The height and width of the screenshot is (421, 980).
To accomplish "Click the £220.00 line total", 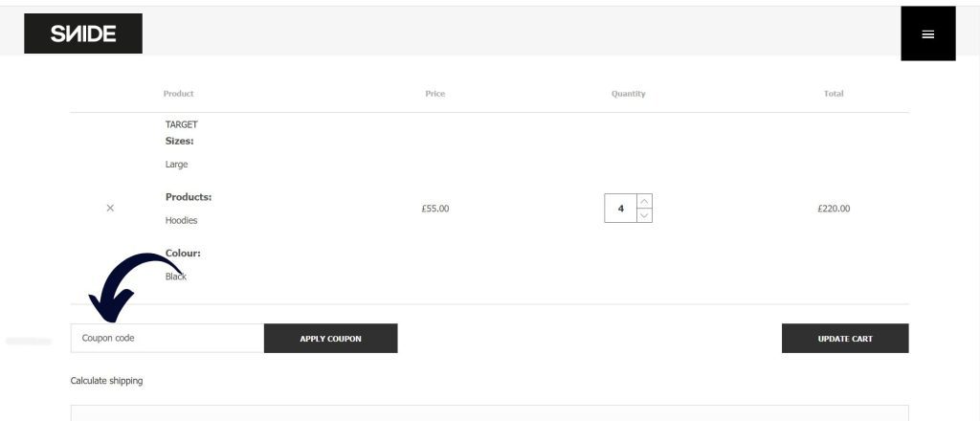I will 834,209.
